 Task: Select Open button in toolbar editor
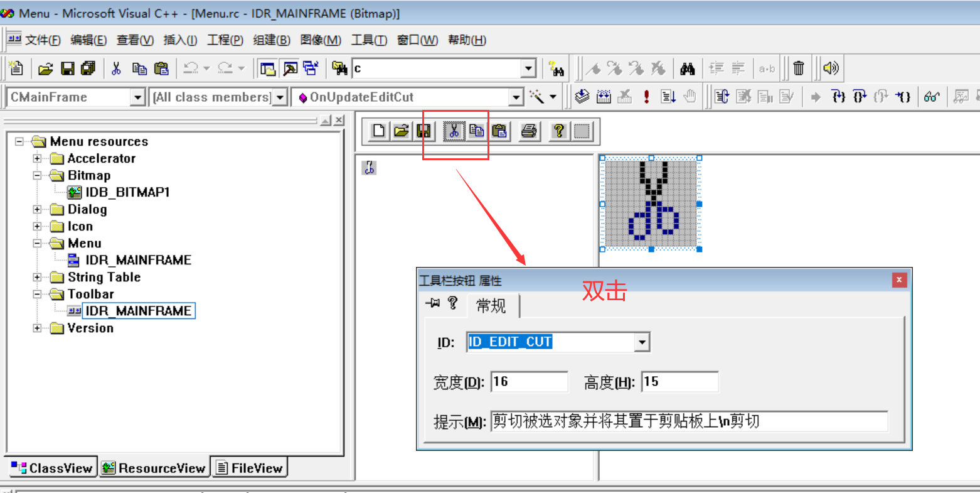[x=402, y=131]
